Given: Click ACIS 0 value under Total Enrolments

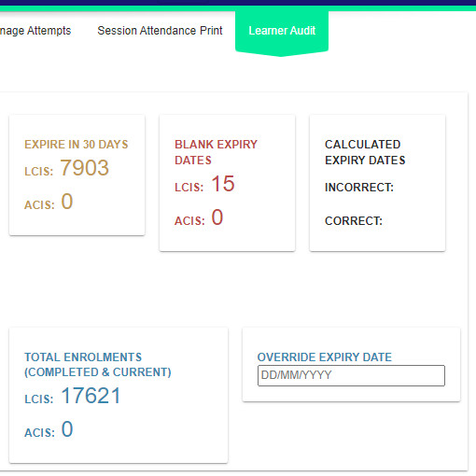Looking at the screenshot, I should coord(67,429).
